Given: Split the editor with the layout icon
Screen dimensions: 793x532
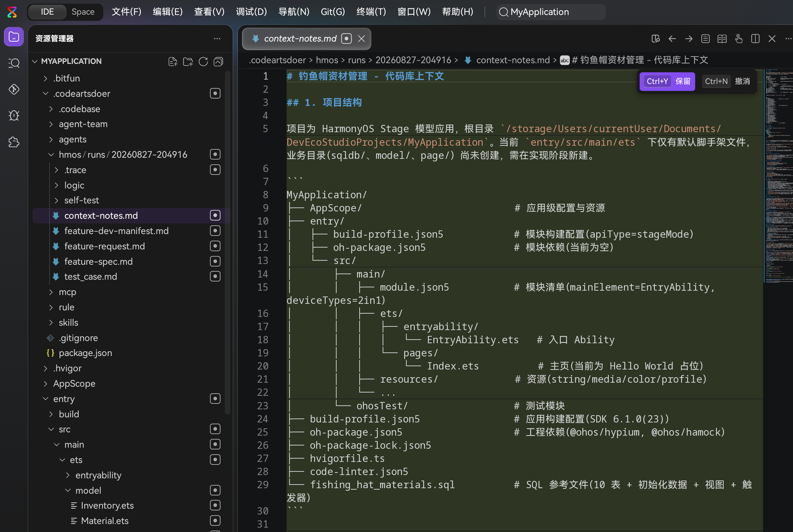Looking at the screenshot, I should pyautogui.click(x=755, y=39).
